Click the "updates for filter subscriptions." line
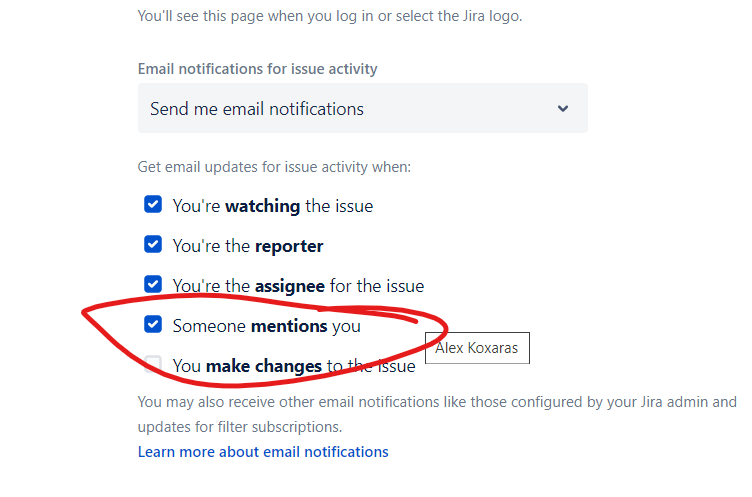Image resolution: width=752 pixels, height=497 pixels. [240, 427]
